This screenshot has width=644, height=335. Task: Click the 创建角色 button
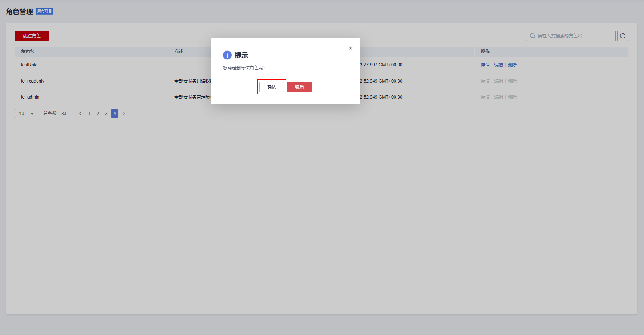point(32,36)
